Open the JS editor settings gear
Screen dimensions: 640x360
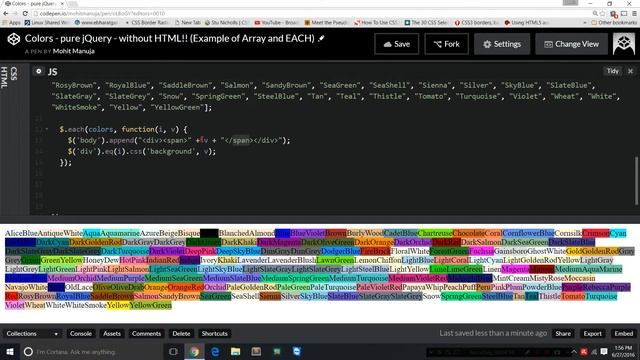38,71
